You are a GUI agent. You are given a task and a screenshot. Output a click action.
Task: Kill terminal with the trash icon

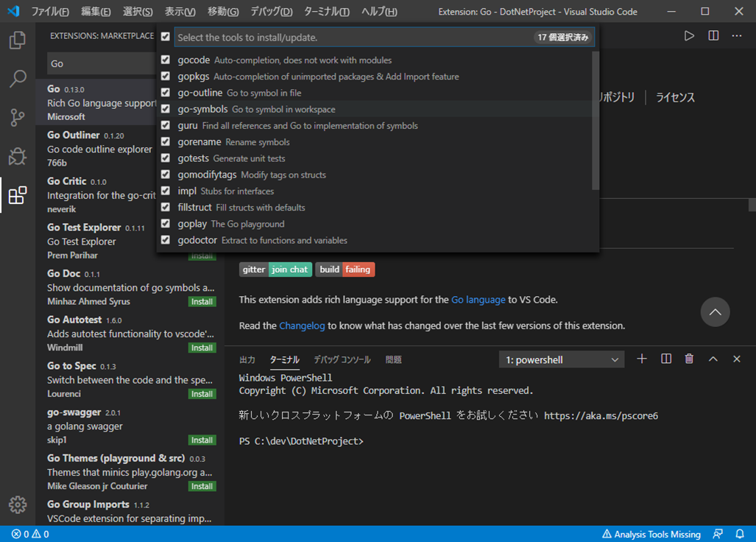tap(690, 359)
